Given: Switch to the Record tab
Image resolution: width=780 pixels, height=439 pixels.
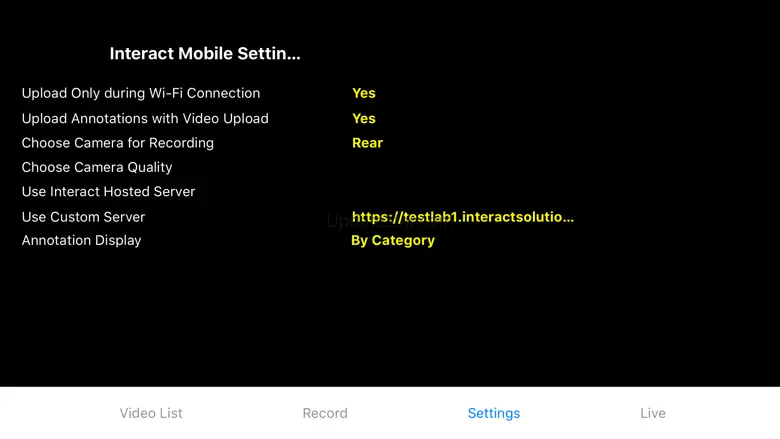Looking at the screenshot, I should click(x=325, y=413).
